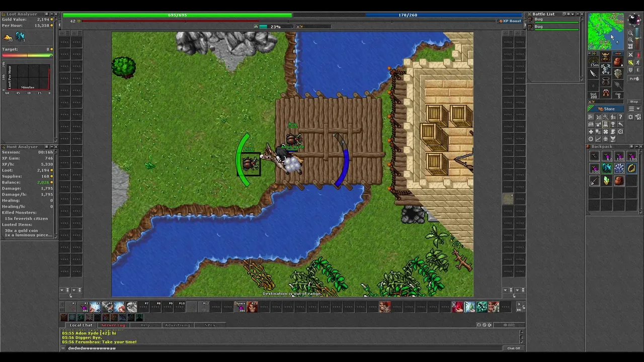
Task: Click the Stop button
Action: (634, 102)
